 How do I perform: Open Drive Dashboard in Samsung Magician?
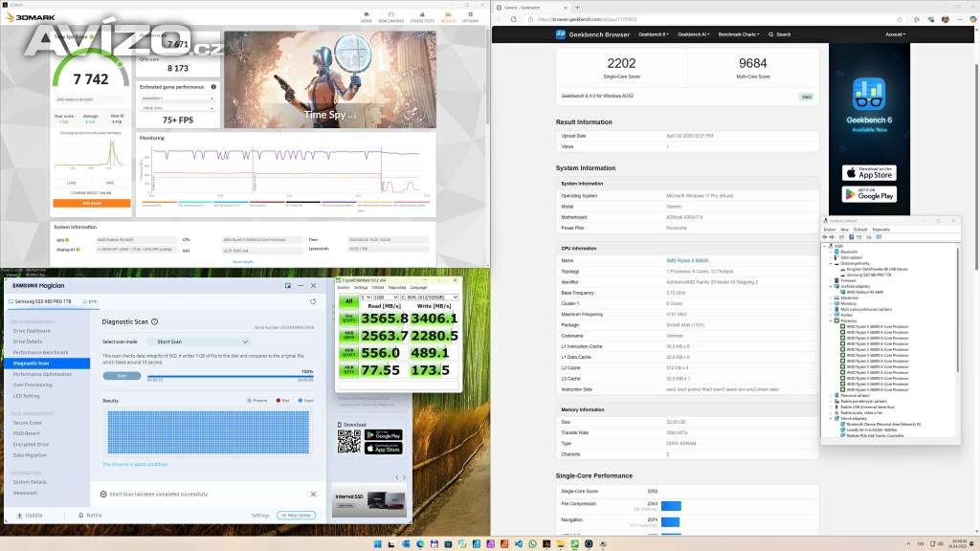point(32,331)
